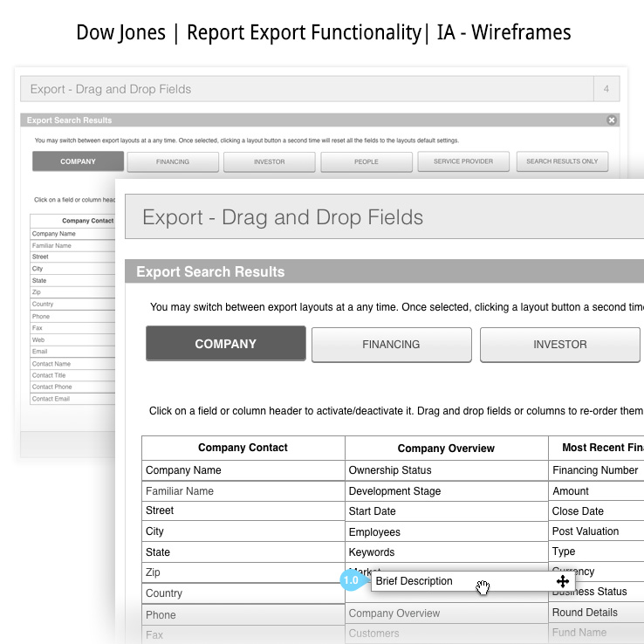Choose the SEARCH RESULTS ONLY layout
This screenshot has height=644, width=644.
coord(562,161)
